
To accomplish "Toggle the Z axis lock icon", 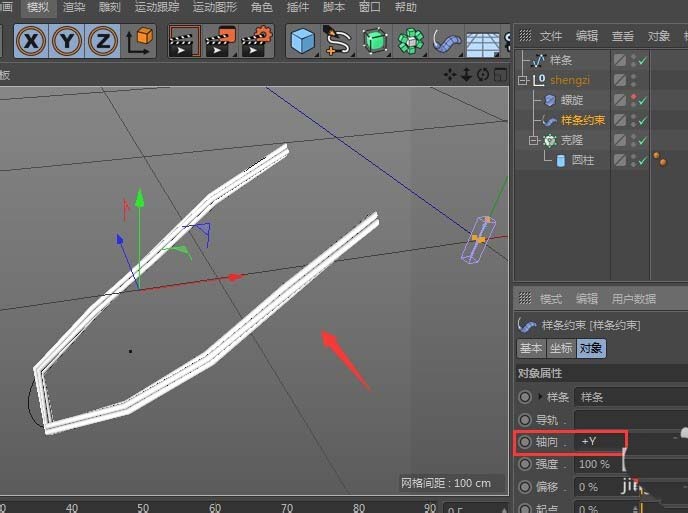I will point(101,41).
